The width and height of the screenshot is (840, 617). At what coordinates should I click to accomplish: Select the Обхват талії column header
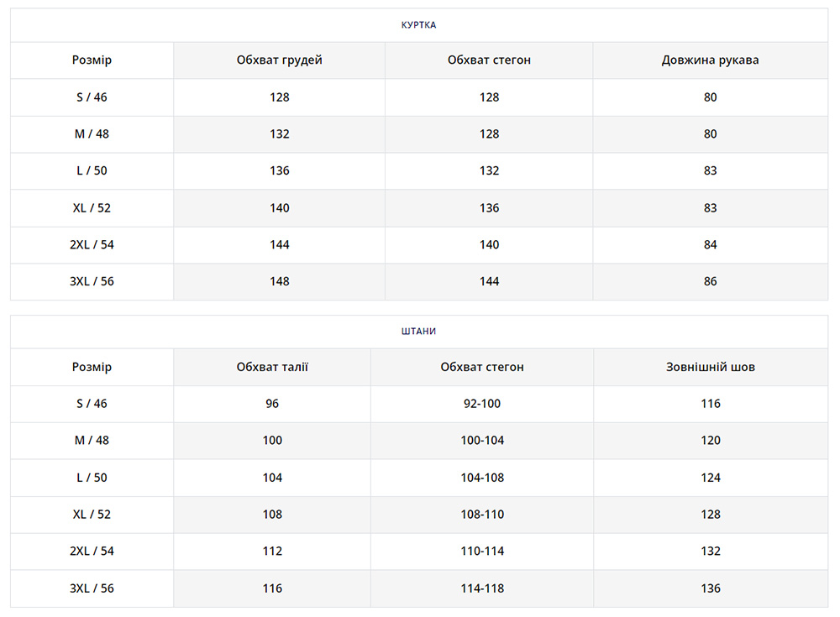[272, 367]
